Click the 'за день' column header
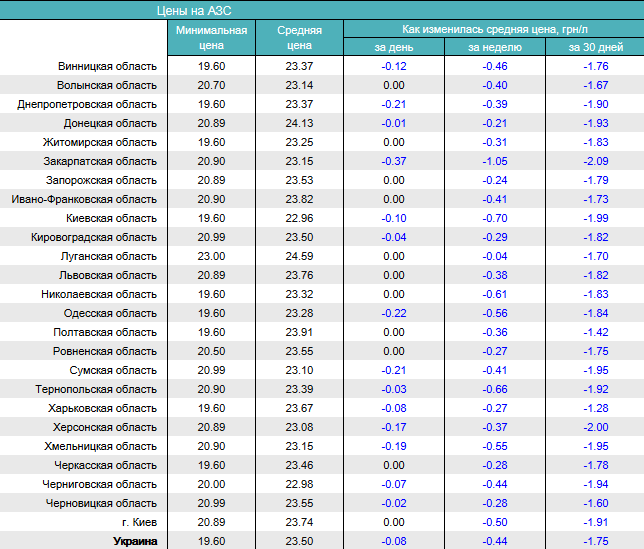 (393, 47)
